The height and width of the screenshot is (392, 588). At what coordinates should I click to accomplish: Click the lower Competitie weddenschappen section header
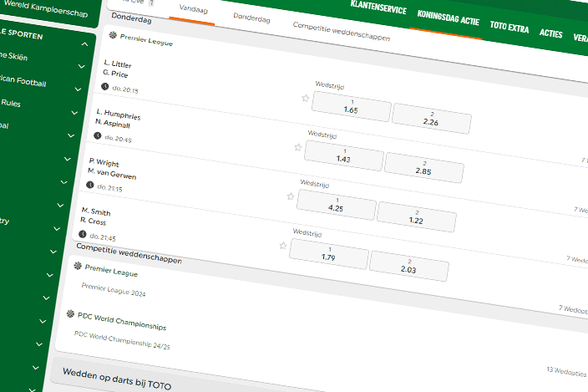tap(129, 253)
